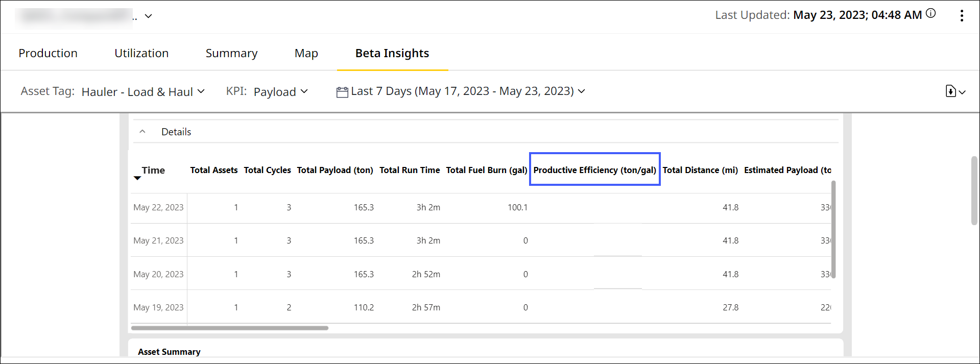Image resolution: width=980 pixels, height=364 pixels.
Task: Sort by Total Fuel Burn (gal) header
Action: click(x=486, y=170)
